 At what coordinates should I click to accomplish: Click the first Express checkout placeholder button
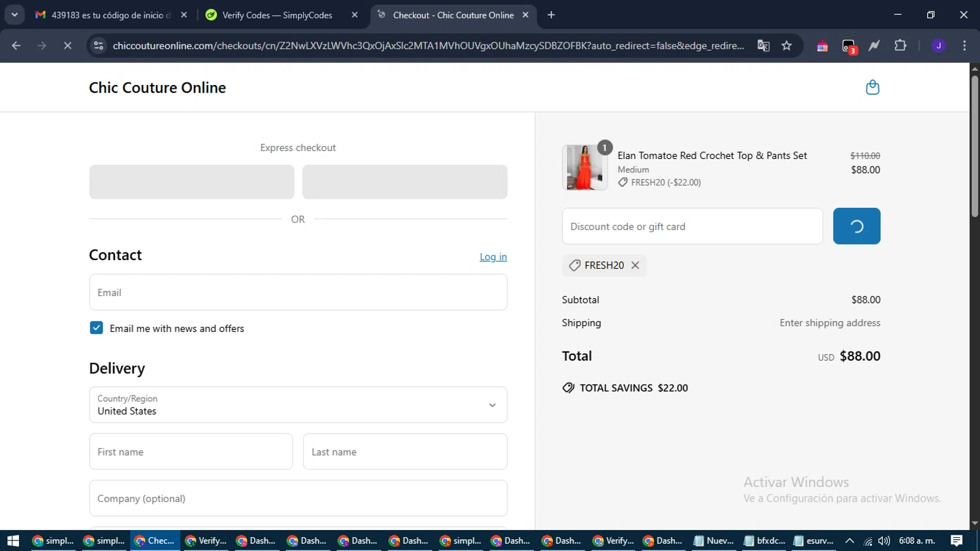pos(191,182)
